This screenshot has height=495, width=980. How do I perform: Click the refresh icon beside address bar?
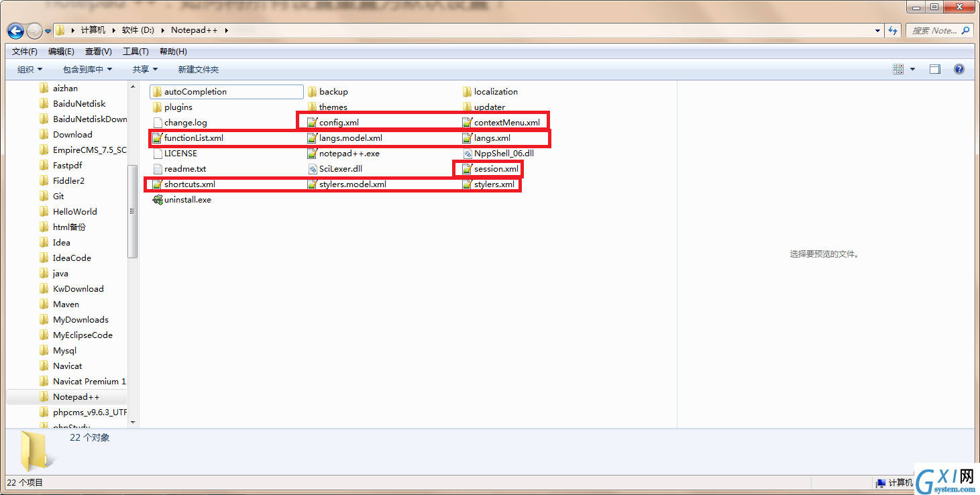(x=893, y=30)
